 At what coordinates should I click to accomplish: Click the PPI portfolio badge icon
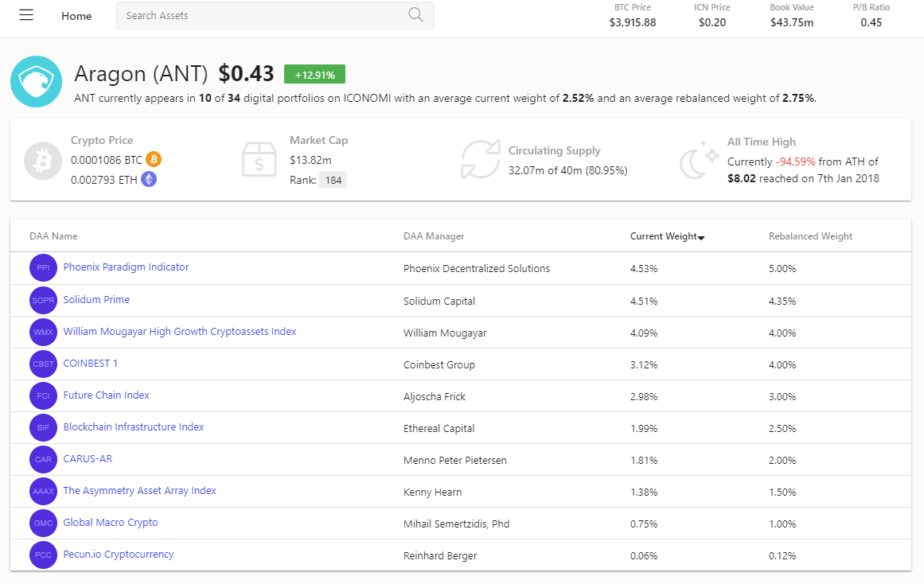(x=43, y=268)
